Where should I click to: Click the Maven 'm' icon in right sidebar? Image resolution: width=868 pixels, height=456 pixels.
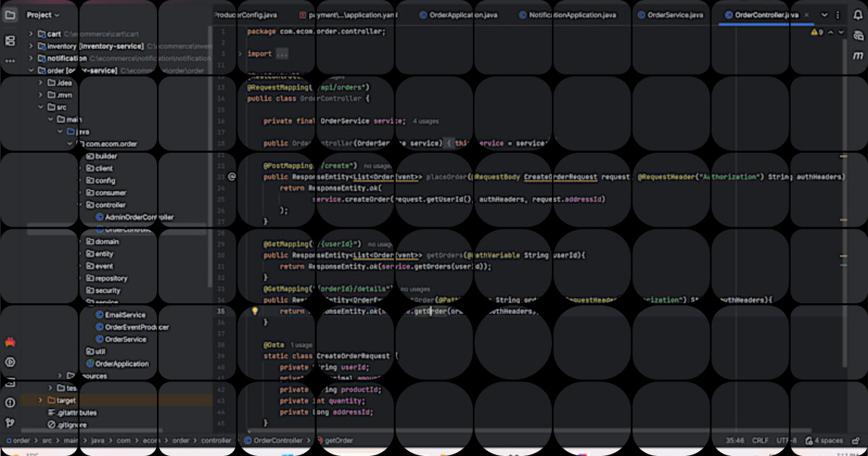(858, 56)
